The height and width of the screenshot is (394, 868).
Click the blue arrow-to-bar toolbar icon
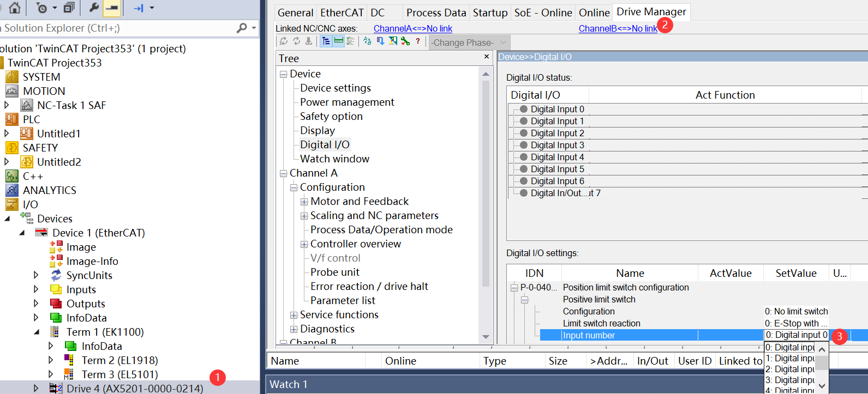(138, 8)
